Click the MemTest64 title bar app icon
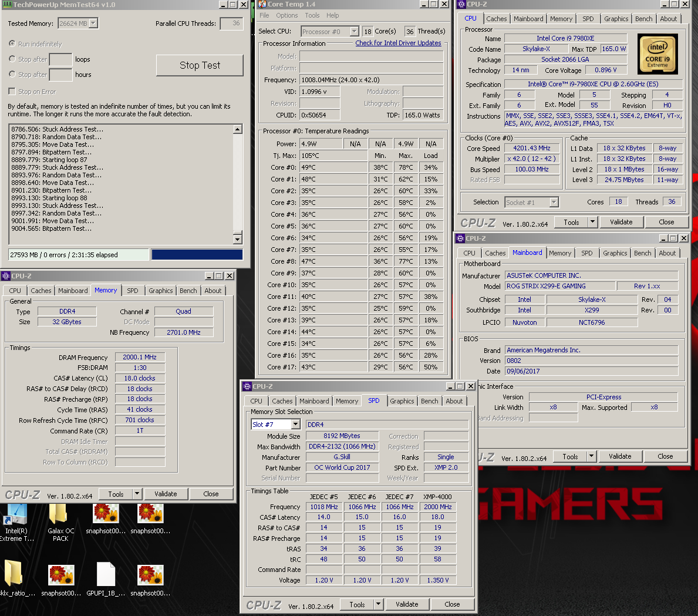Image resolution: width=698 pixels, height=616 pixels. tap(6, 5)
